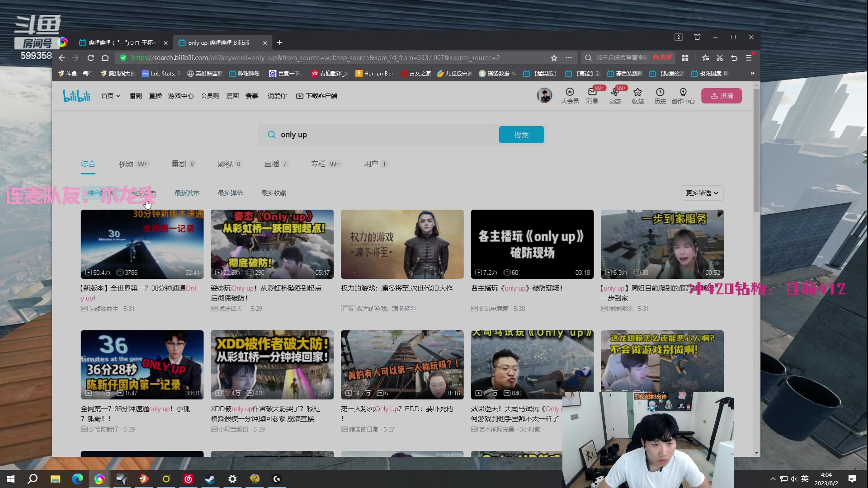Screen dimensions: 868x488
Task: Open thumbnail 36分28秒 陈新仔国内第一记录
Action: pos(142,365)
